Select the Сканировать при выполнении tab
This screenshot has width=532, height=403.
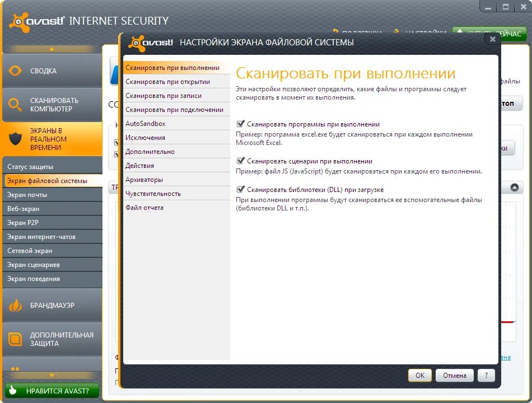[x=176, y=68]
